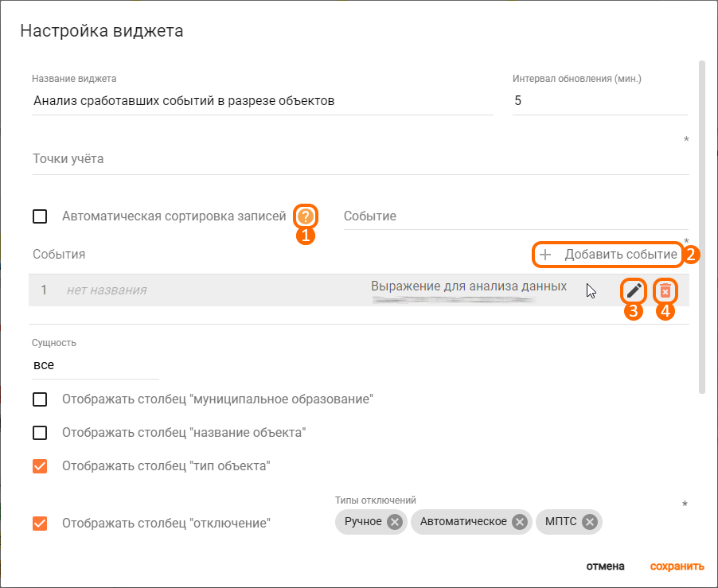Remove the МПТС chip
The height and width of the screenshot is (588, 718).
pyautogui.click(x=590, y=522)
